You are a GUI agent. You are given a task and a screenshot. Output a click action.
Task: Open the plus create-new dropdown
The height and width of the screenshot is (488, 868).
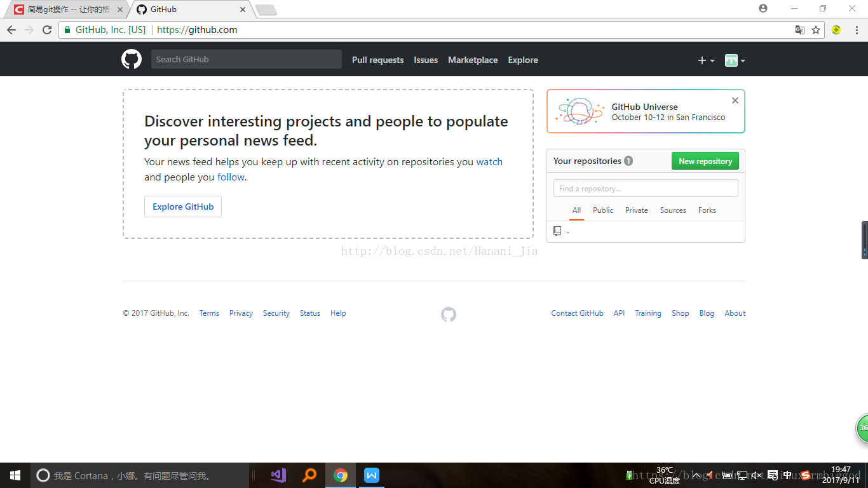(706, 60)
